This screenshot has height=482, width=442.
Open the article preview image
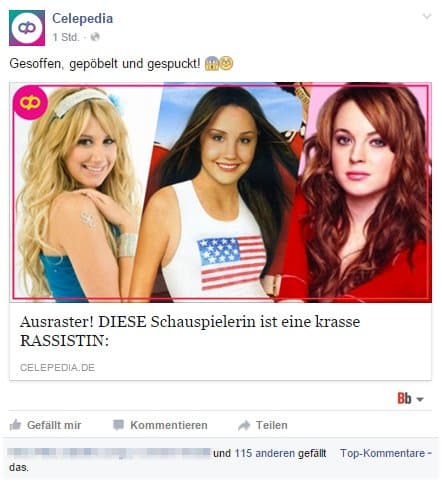220,192
